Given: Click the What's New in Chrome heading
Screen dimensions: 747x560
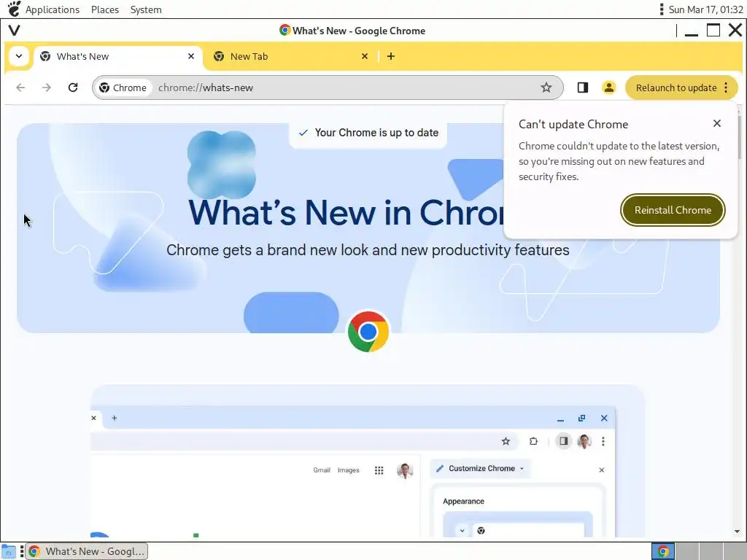Looking at the screenshot, I should click(x=347, y=213).
